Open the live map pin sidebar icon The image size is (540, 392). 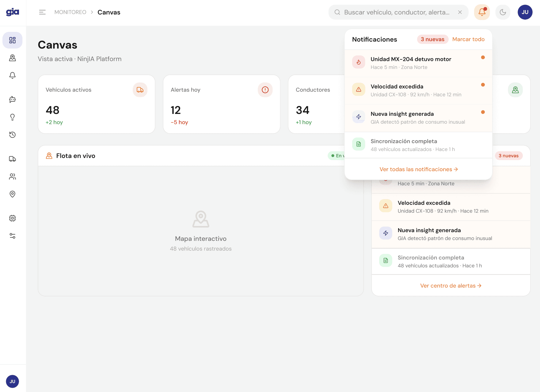[x=13, y=58]
